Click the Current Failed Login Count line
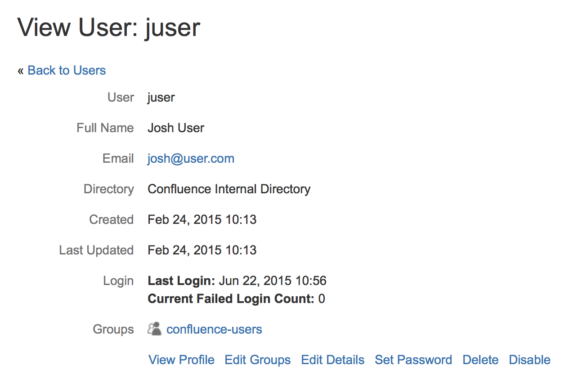 (236, 298)
